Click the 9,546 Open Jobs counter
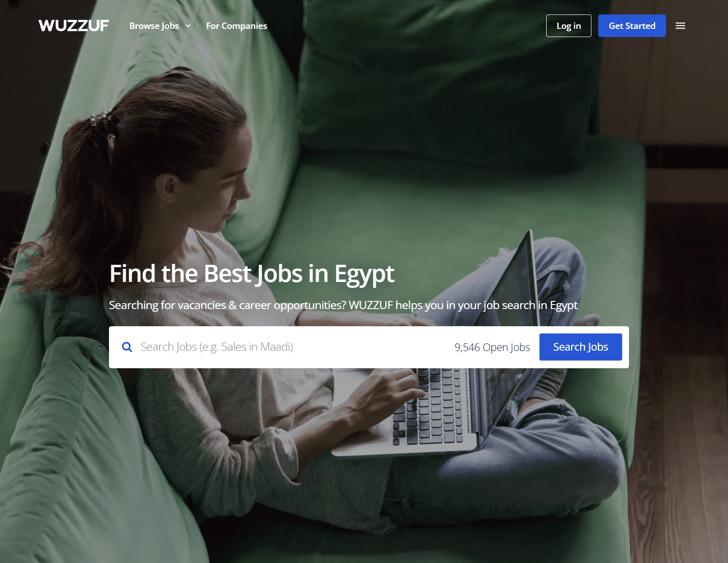This screenshot has width=728, height=563. (492, 347)
